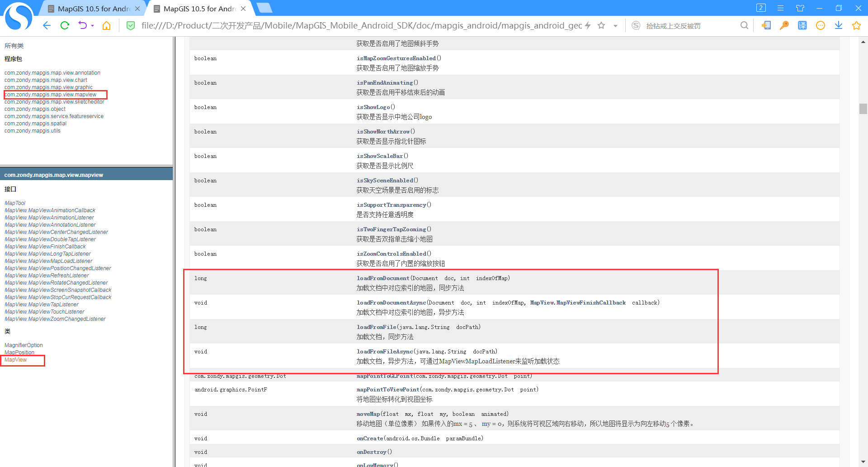Open the downloads arrow icon

tap(839, 25)
